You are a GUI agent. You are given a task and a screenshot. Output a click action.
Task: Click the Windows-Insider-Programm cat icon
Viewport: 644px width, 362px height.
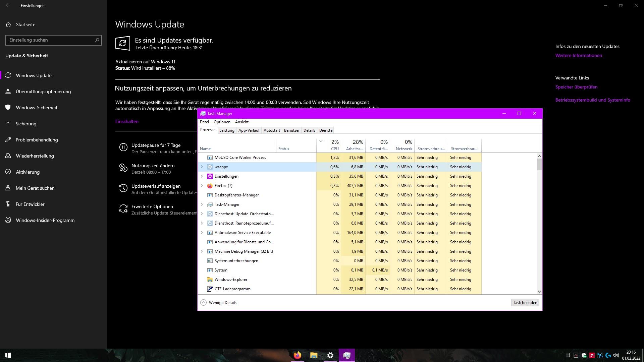tap(8, 220)
